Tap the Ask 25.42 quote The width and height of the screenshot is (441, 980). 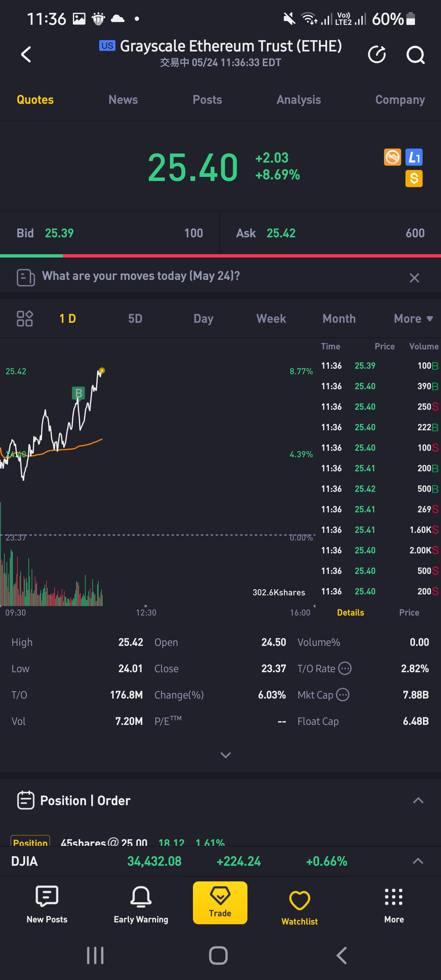[x=330, y=233]
